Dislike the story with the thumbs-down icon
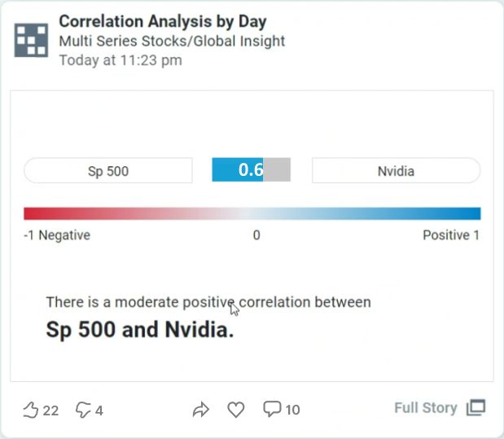The width and height of the screenshot is (504, 439). pos(83,410)
